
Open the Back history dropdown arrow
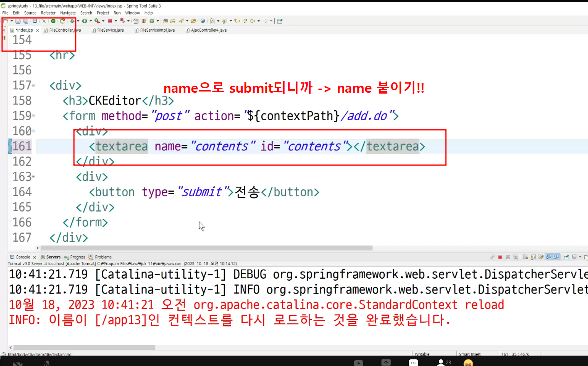coord(258,21)
